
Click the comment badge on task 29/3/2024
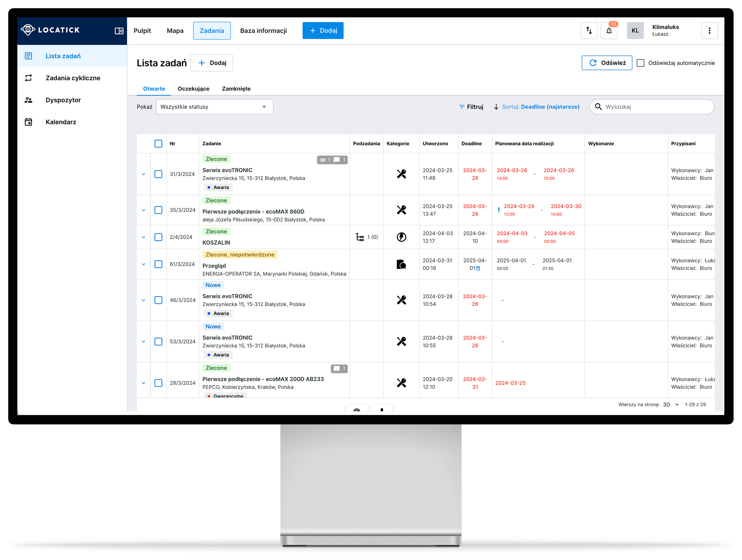click(339, 369)
